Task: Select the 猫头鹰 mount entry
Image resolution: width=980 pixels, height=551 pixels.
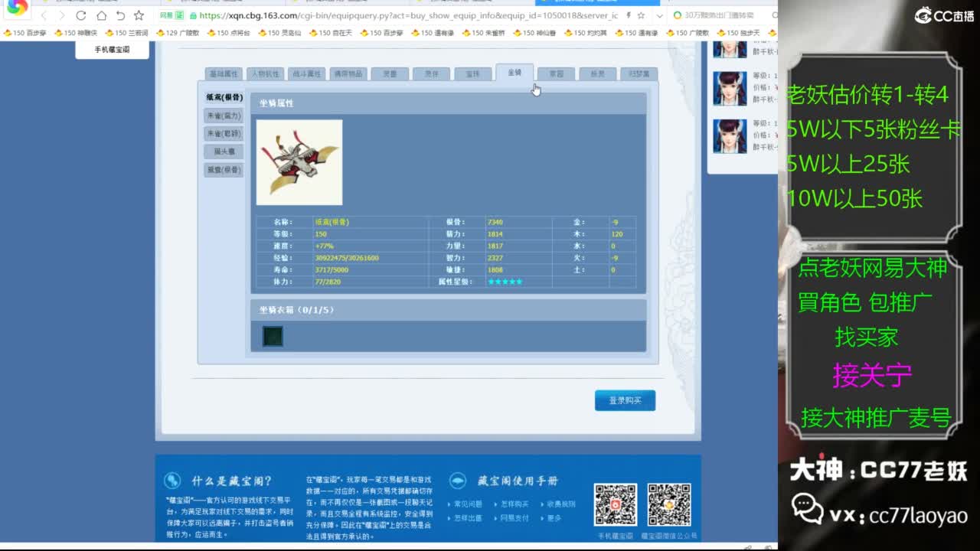Action: pyautogui.click(x=224, y=152)
